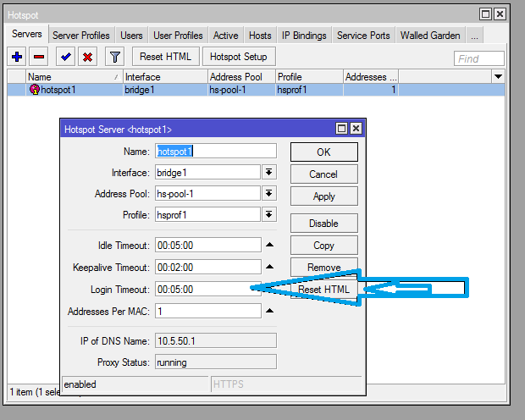Edit the Name field in server dialog
Image resolution: width=525 pixels, height=420 pixels.
216,151
